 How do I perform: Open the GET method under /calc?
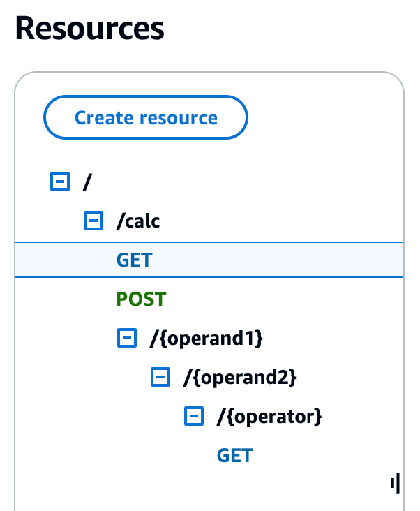pos(134,260)
